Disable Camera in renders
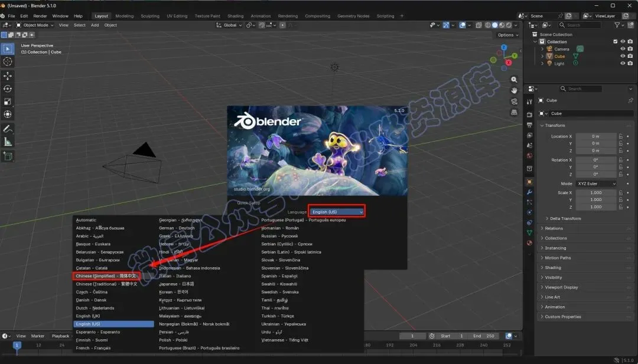 (630, 49)
